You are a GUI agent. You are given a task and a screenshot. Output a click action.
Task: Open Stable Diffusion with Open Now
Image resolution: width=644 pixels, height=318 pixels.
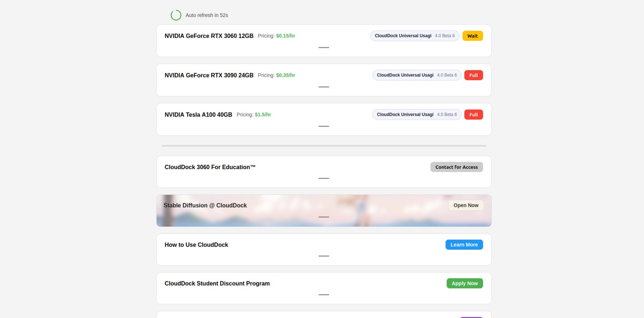pos(466,205)
